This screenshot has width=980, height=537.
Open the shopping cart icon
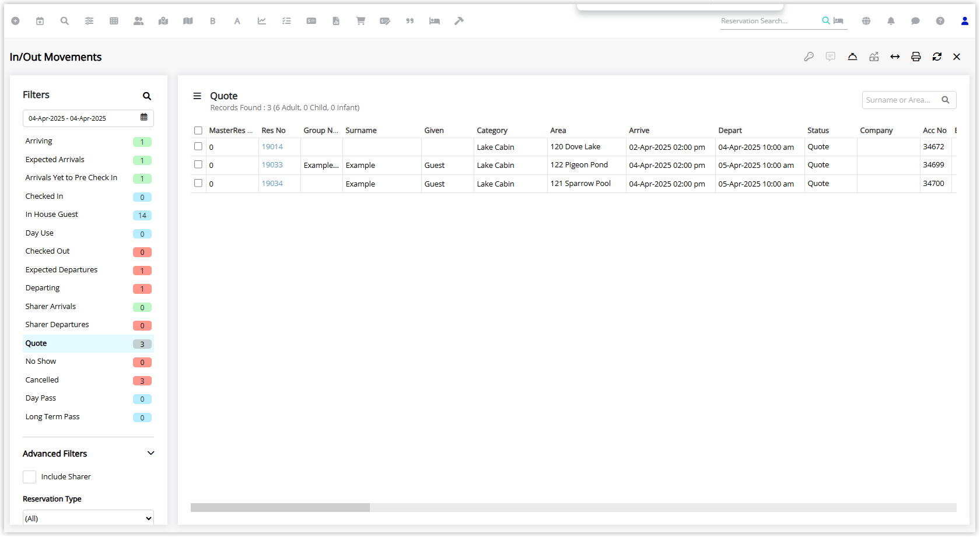(360, 21)
